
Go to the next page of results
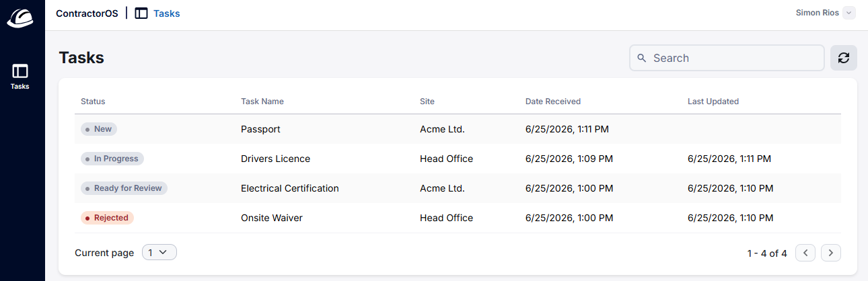(831, 253)
